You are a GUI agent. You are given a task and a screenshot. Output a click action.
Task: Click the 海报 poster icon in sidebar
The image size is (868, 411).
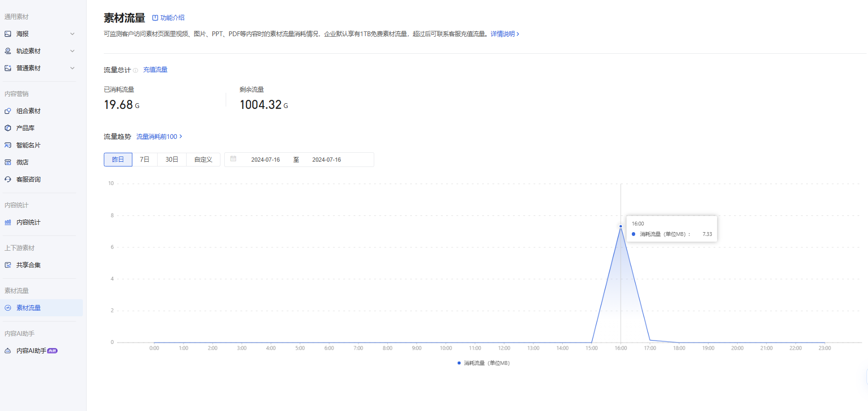coord(8,34)
